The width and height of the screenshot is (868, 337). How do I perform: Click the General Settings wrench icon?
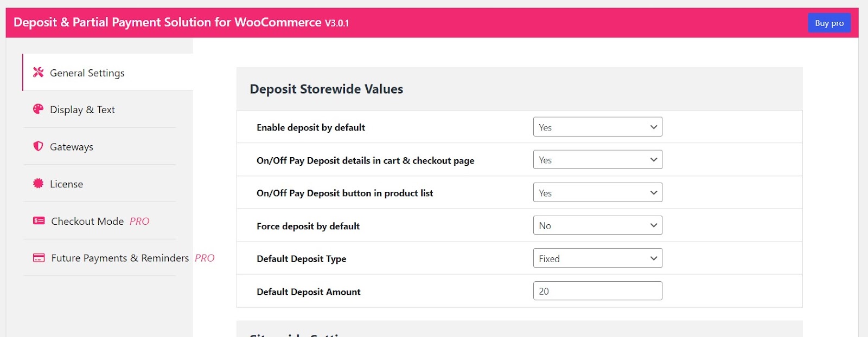tap(38, 72)
